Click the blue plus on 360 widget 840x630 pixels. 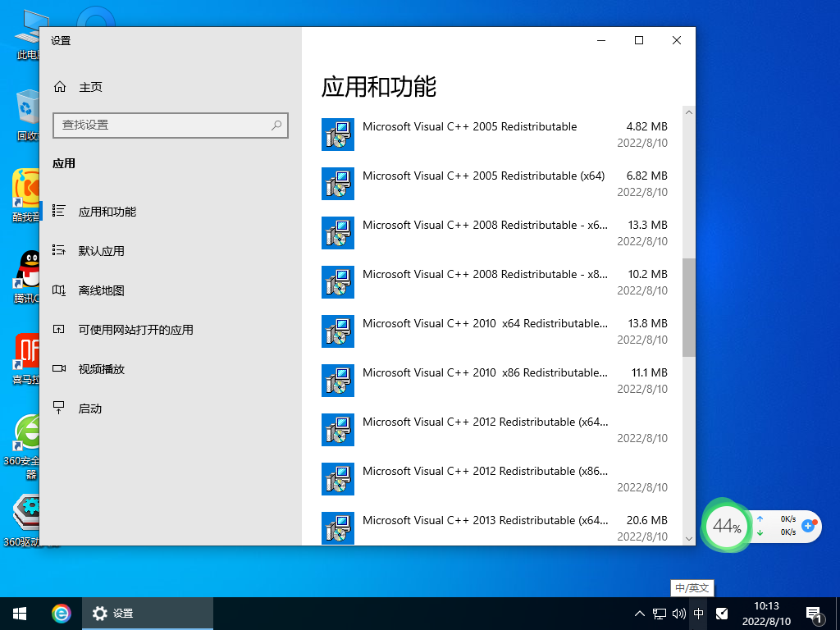(x=808, y=526)
